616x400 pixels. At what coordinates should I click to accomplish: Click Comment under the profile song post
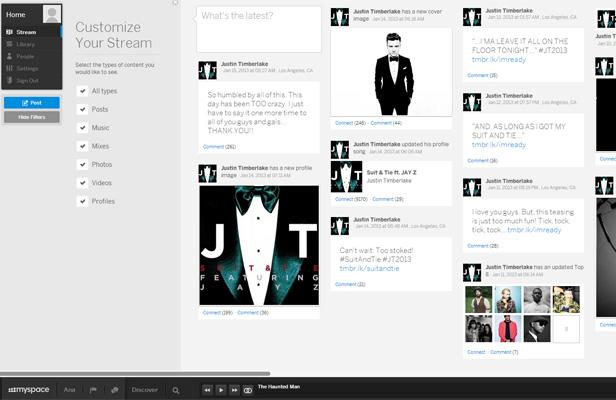pos(383,199)
